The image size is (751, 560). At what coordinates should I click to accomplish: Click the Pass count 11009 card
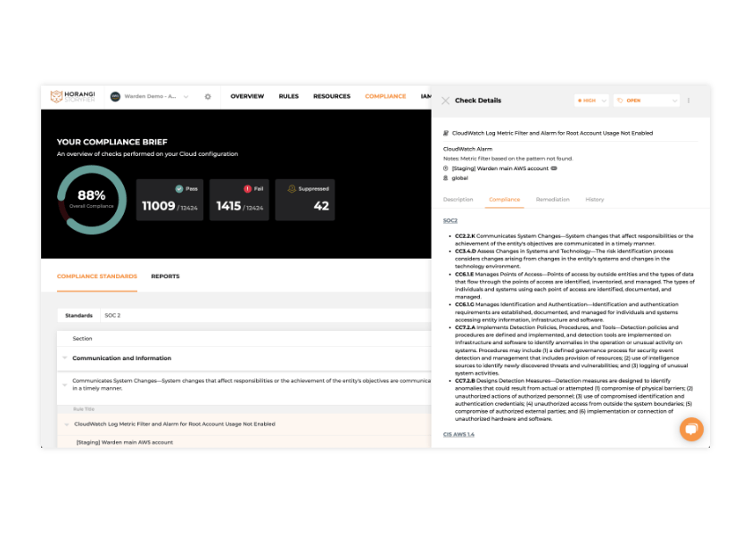169,200
